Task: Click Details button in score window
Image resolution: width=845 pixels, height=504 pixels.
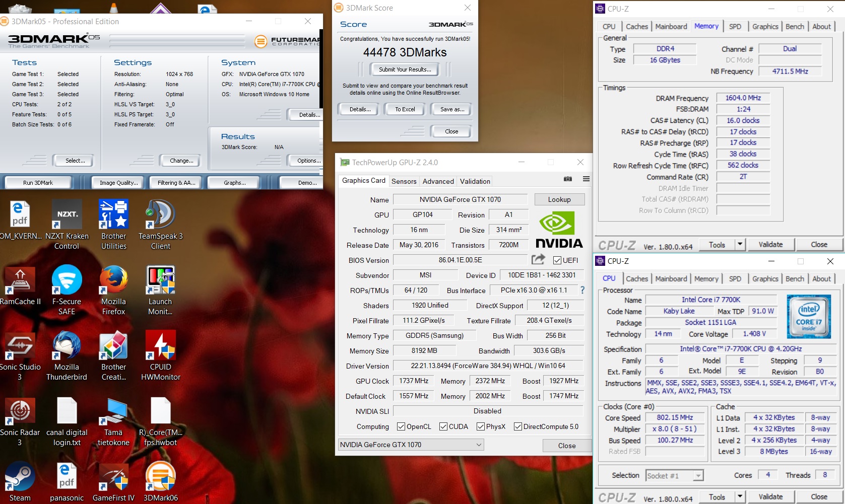Action: (360, 109)
